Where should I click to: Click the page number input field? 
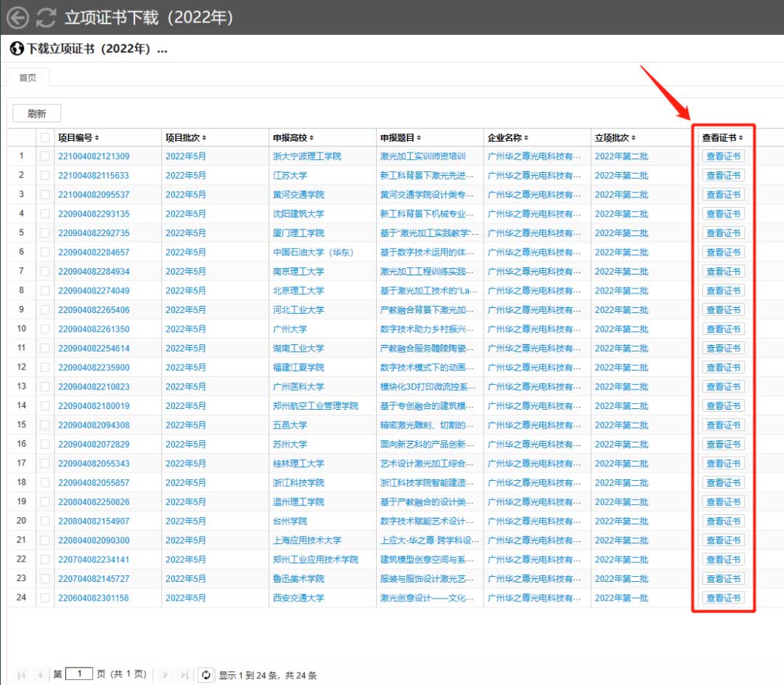coord(79,674)
